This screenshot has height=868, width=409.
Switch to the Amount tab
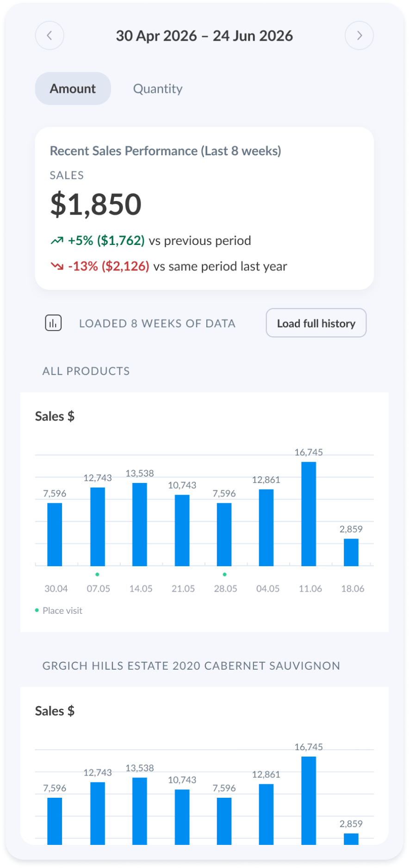pyautogui.click(x=73, y=88)
